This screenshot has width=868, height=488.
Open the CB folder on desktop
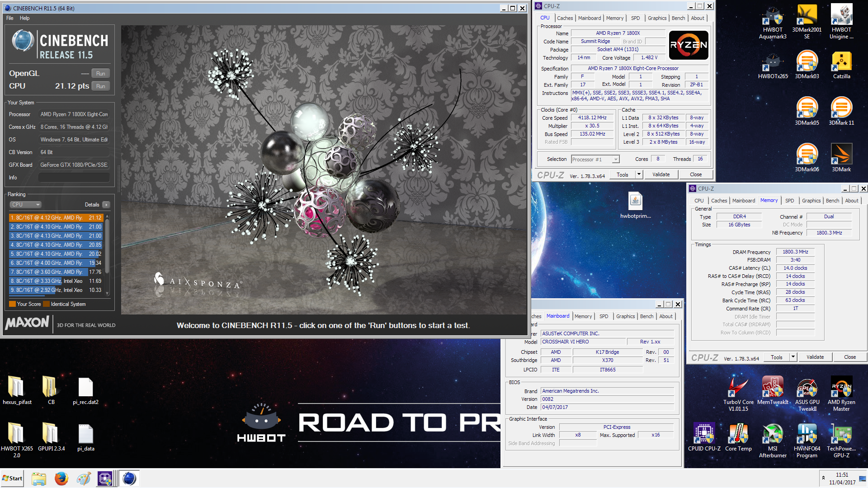point(51,391)
